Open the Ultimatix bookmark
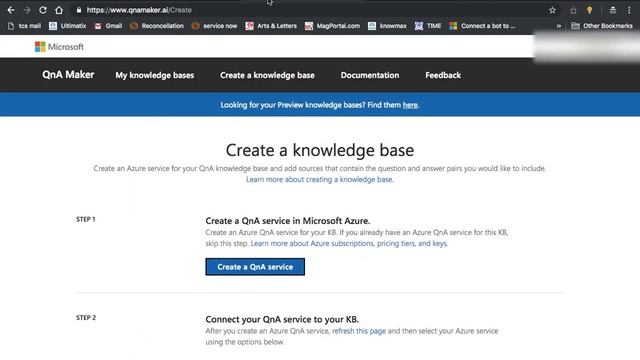The height and width of the screenshot is (360, 640). point(67,26)
